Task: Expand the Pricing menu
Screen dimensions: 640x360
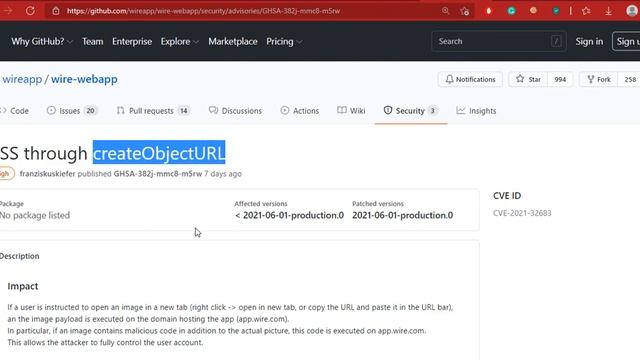Action: 284,42
